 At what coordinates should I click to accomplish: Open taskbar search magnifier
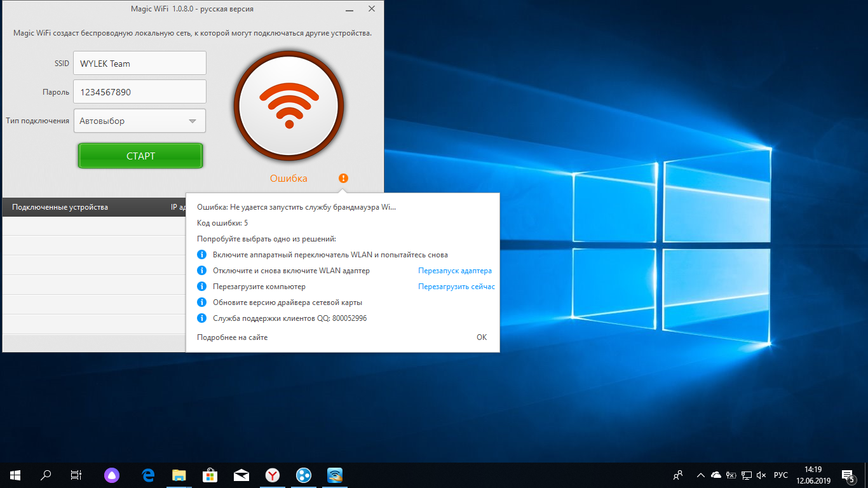click(46, 475)
